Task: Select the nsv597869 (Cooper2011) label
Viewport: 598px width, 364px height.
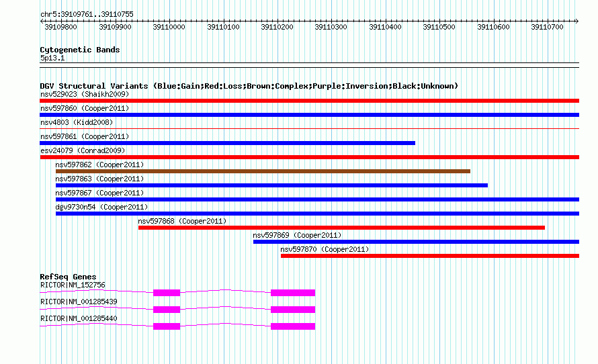Action: coord(297,235)
